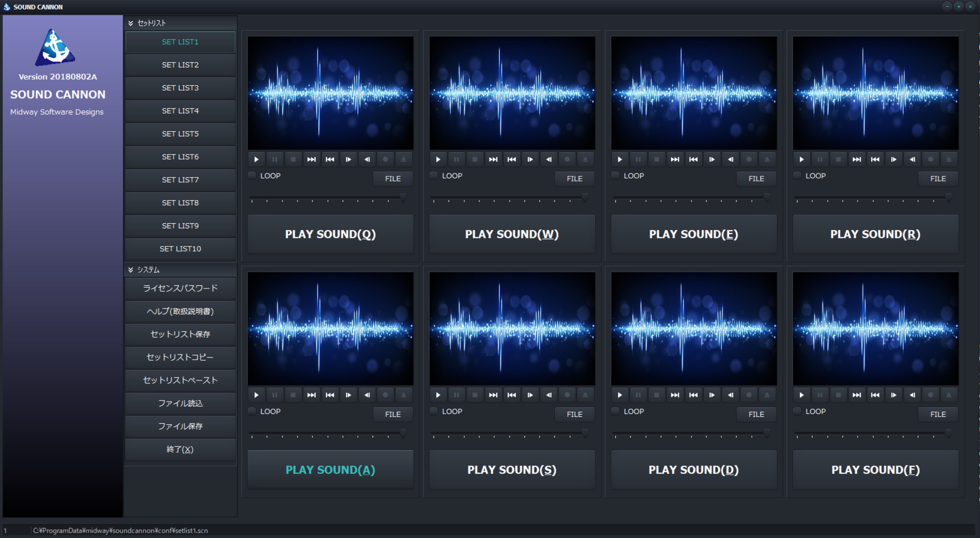Select SET LIST1
This screenshot has width=980, height=538.
click(x=180, y=42)
